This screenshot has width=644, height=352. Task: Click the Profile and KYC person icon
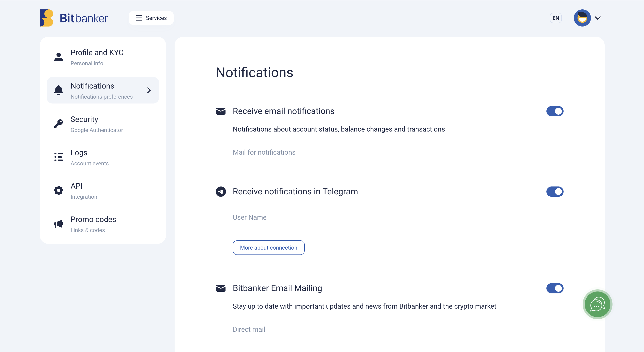58,57
